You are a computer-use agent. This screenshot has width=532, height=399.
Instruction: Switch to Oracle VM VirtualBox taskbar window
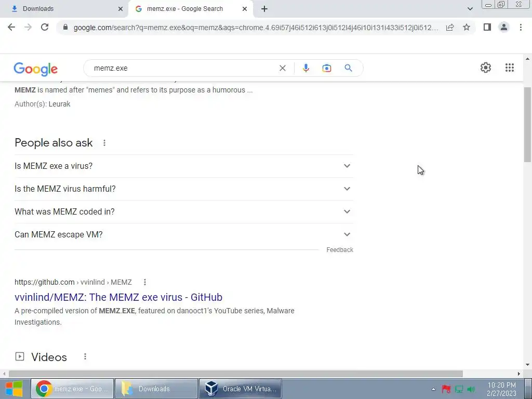click(x=240, y=389)
